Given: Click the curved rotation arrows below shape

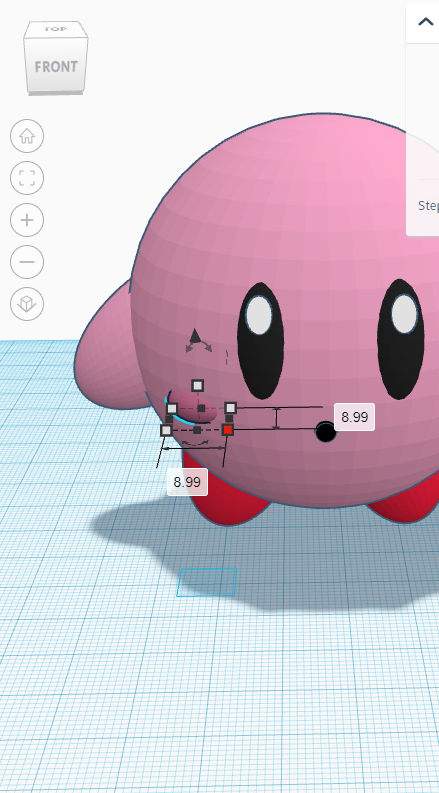Looking at the screenshot, I should [x=195, y=444].
